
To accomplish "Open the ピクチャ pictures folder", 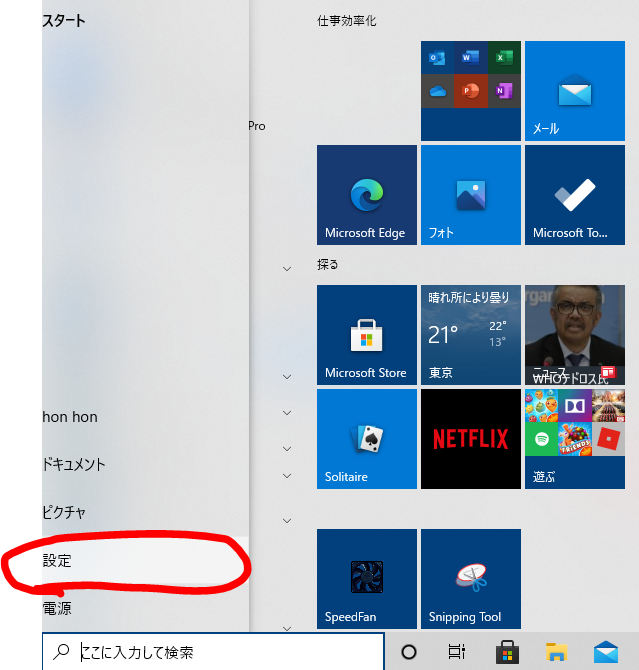I will (145, 512).
